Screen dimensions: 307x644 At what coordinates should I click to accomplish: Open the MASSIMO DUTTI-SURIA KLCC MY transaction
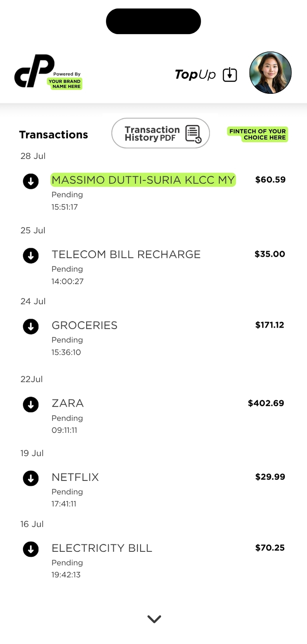143,180
